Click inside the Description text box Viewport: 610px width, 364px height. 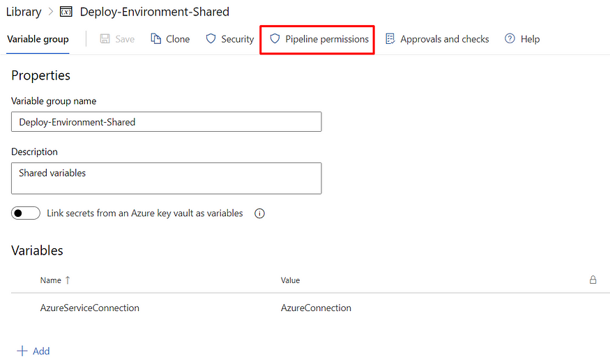click(x=166, y=179)
